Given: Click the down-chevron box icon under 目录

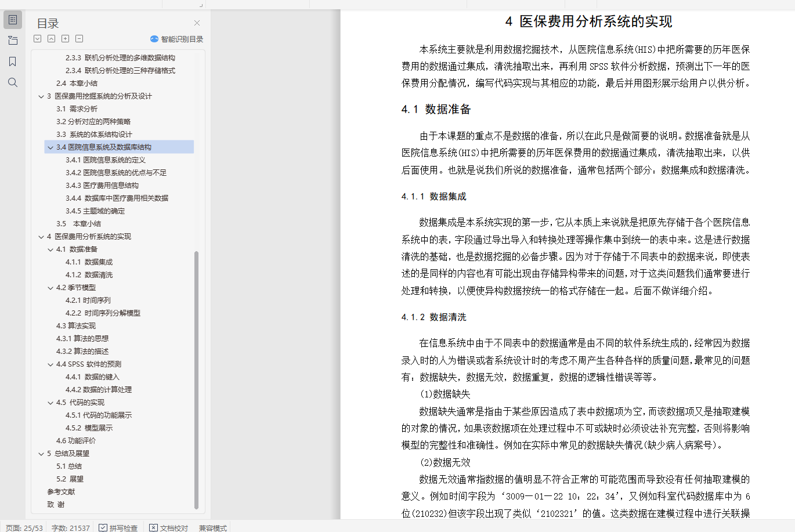Looking at the screenshot, I should click(x=38, y=39).
